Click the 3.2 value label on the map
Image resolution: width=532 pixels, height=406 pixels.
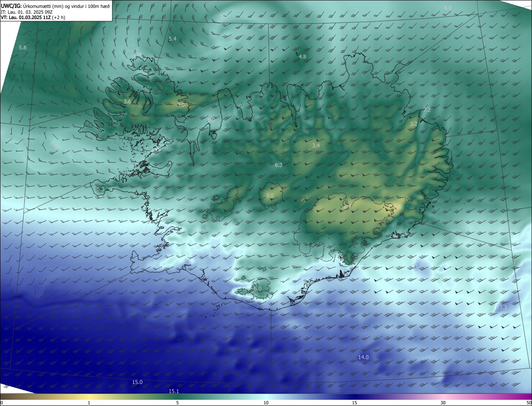414,124
